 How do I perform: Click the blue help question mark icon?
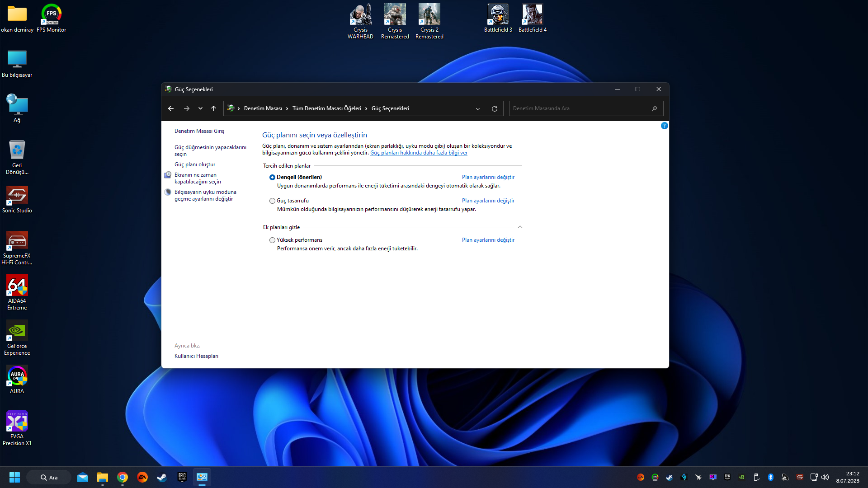664,126
